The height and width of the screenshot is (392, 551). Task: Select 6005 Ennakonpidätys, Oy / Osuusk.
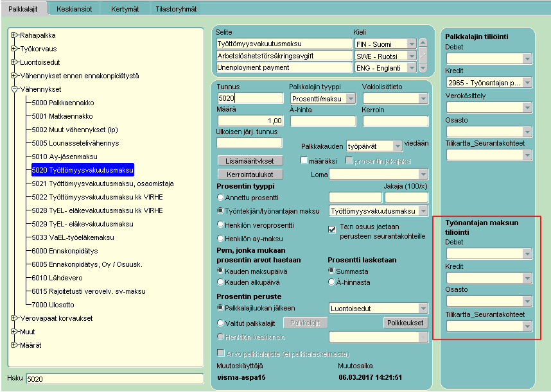click(x=87, y=264)
